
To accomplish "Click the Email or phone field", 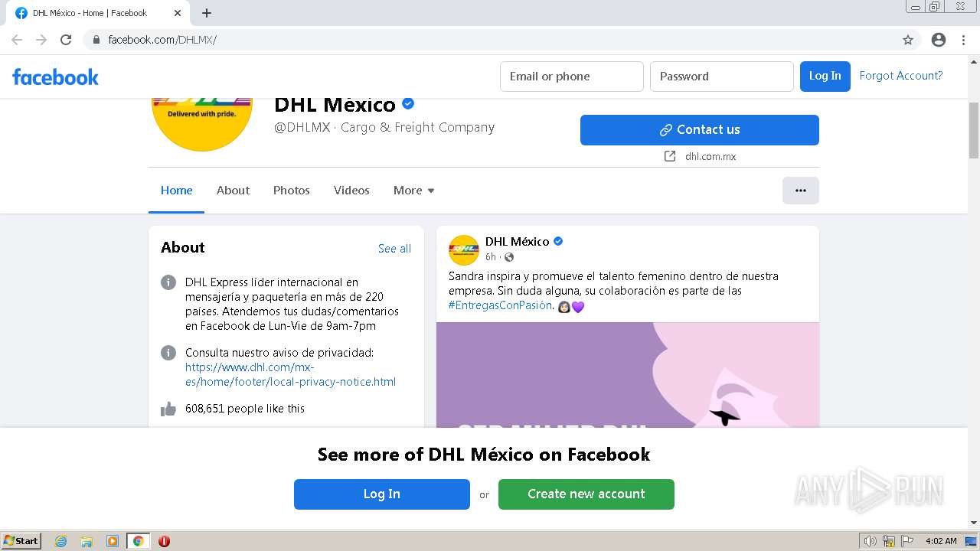I will click(x=572, y=77).
